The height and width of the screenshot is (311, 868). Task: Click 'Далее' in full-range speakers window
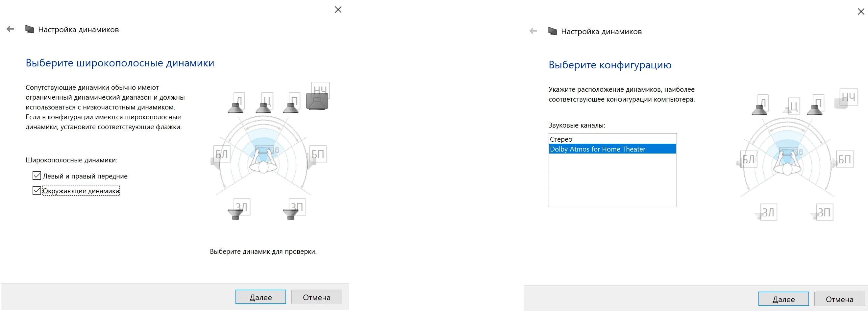click(261, 297)
